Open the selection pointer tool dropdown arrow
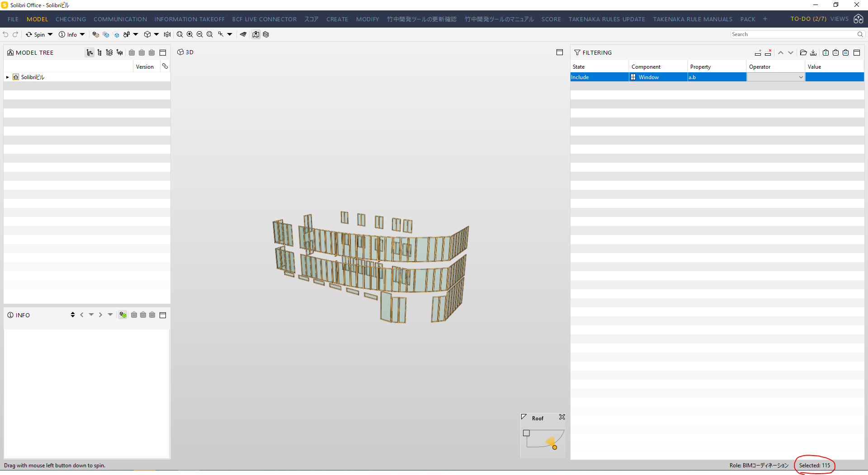This screenshot has width=868, height=475. 230,34
